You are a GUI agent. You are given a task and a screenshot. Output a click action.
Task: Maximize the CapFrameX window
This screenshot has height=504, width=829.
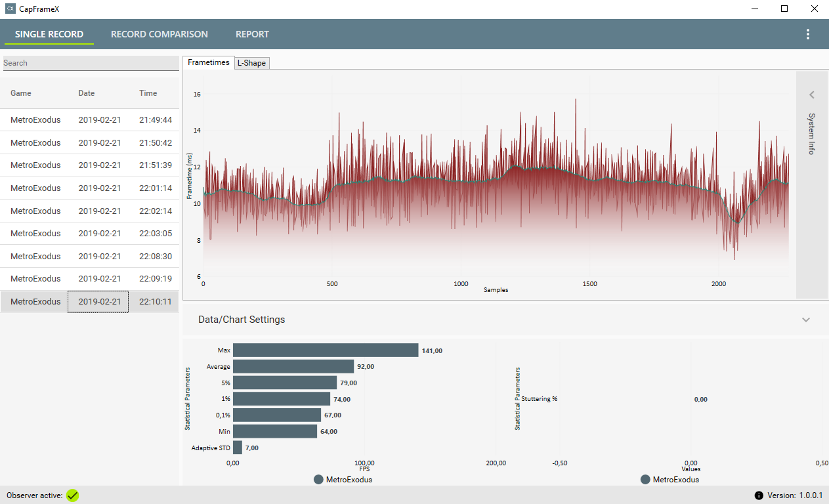tap(784, 9)
